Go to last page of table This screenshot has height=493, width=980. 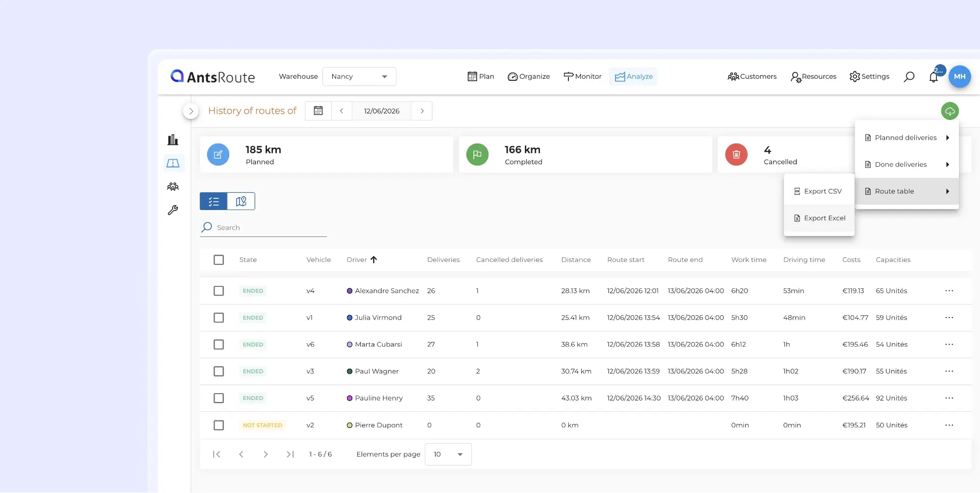pos(290,454)
